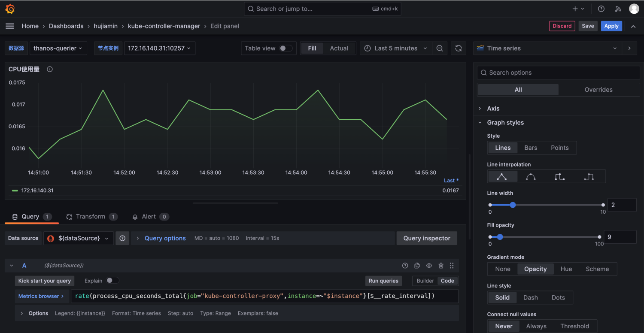This screenshot has width=644, height=333.
Task: Select smooth line interpolation icon
Action: click(x=531, y=177)
